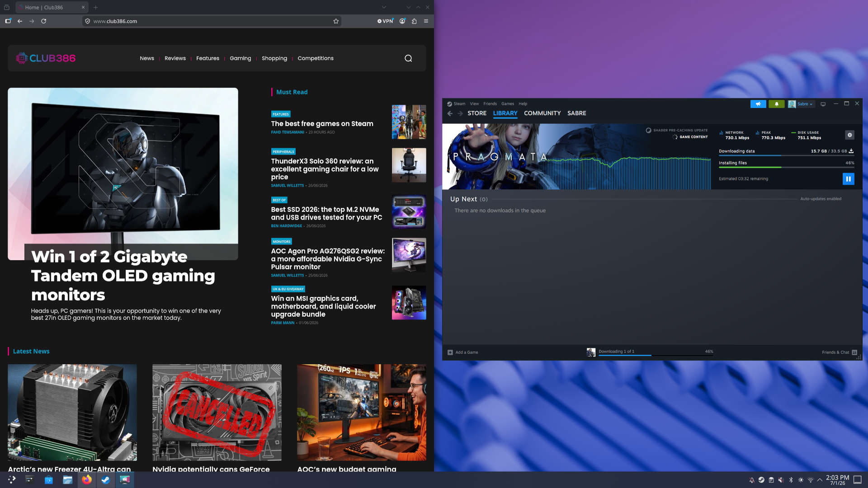Viewport: 868px width, 488px height.
Task: Expand the system tray hidden icons arrow
Action: tap(820, 480)
